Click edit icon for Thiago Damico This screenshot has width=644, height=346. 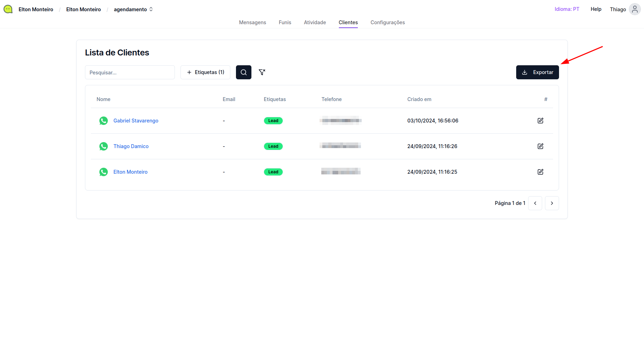click(x=540, y=146)
